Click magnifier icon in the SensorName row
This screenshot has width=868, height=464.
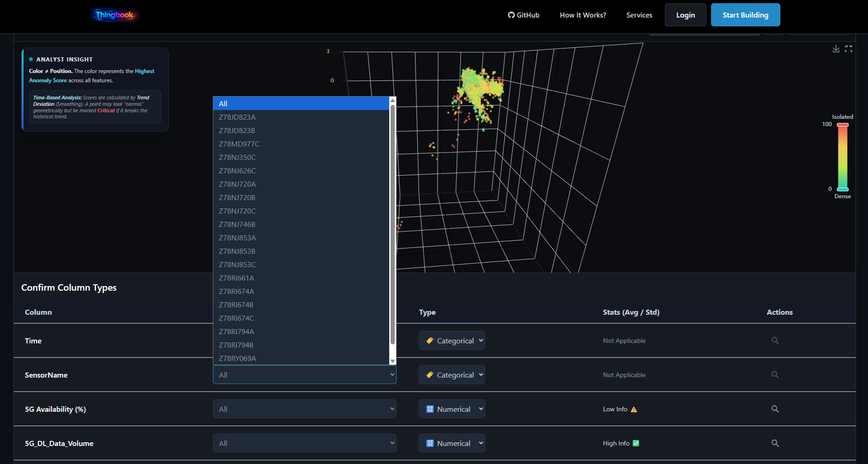pos(775,375)
